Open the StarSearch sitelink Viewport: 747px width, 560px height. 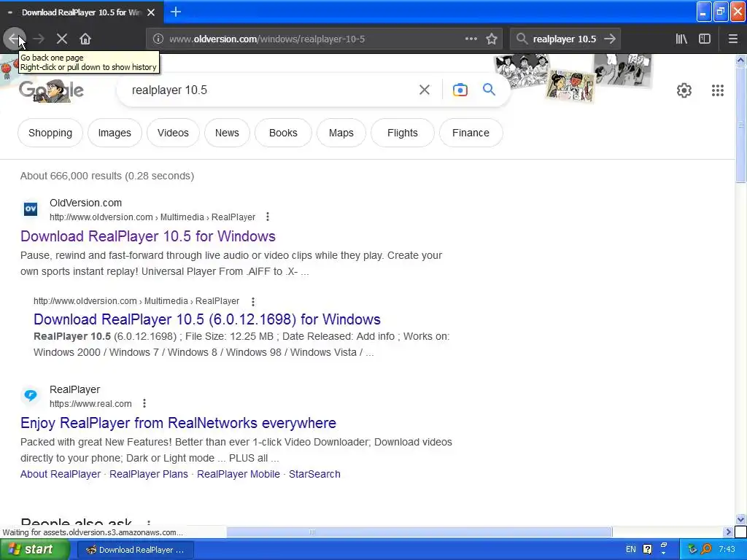314,474
